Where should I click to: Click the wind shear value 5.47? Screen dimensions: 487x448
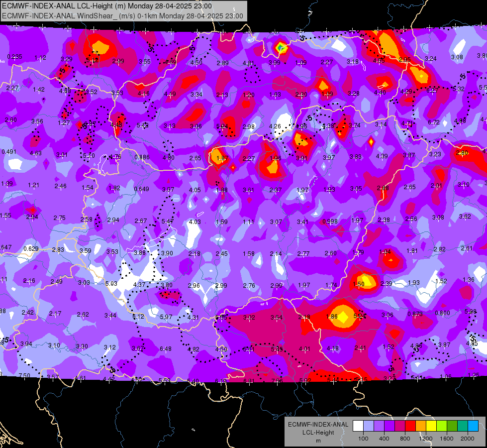point(168,222)
